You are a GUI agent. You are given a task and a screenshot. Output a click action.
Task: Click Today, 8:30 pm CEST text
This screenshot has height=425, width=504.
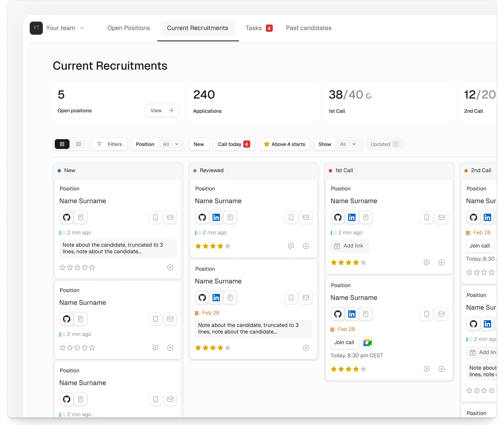point(357,355)
